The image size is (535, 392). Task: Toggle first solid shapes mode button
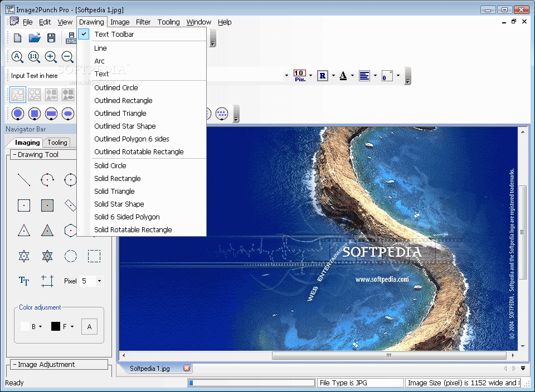[x=51, y=95]
